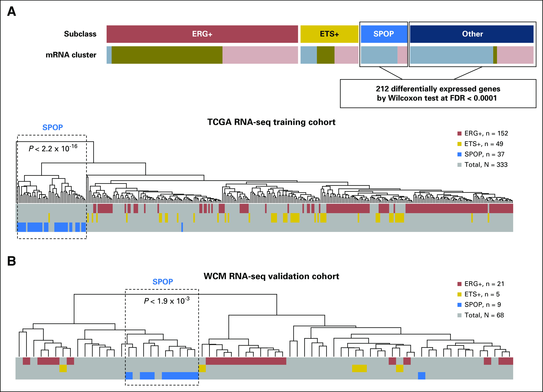Click red swatch beside 'ERG+, n = 152'
This screenshot has height=392, width=543.
459,133
